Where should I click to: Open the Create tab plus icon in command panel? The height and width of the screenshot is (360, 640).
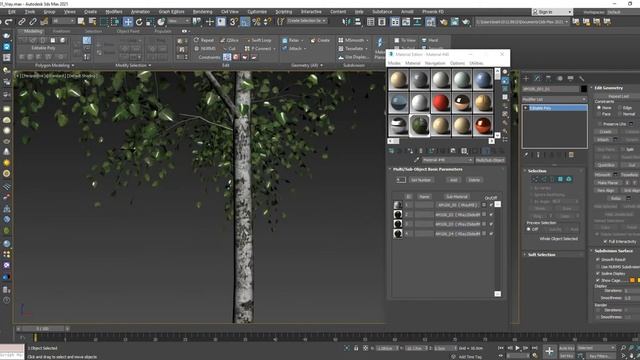tap(526, 78)
